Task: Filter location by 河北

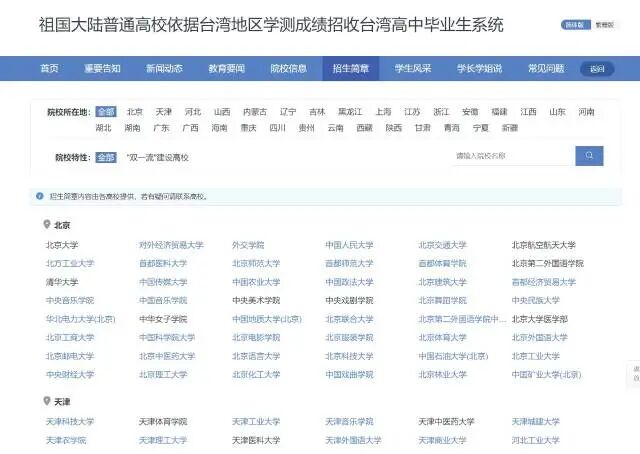Action: [193, 111]
